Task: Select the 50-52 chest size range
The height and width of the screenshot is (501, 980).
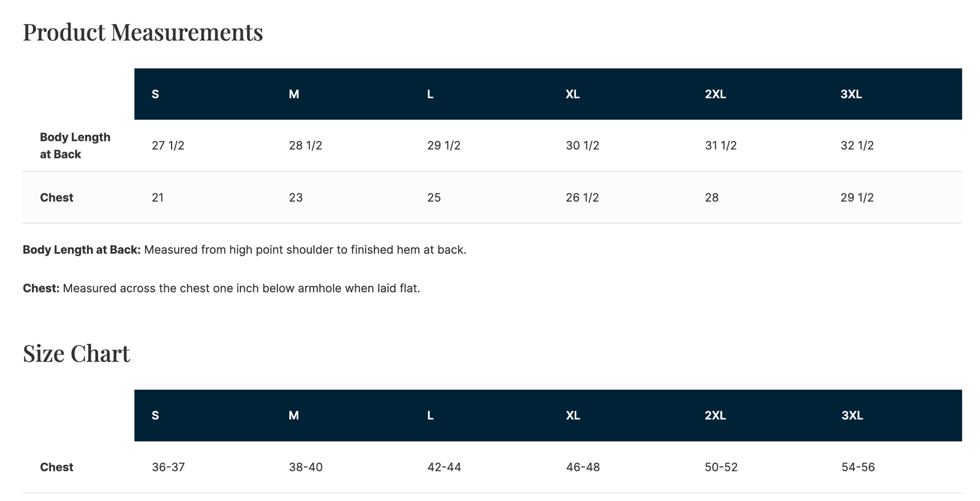Action: point(721,467)
